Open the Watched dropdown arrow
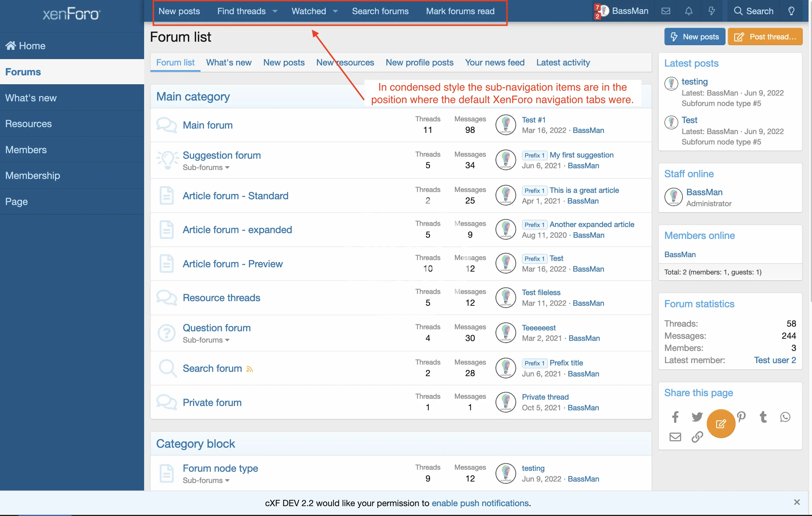Image resolution: width=812 pixels, height=516 pixels. click(335, 11)
